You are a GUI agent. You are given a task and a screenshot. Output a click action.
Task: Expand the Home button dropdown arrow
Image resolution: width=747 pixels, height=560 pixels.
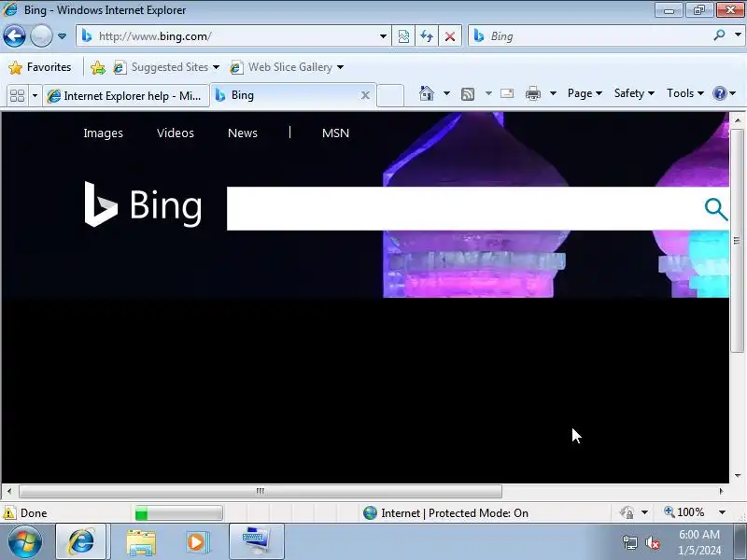click(446, 93)
